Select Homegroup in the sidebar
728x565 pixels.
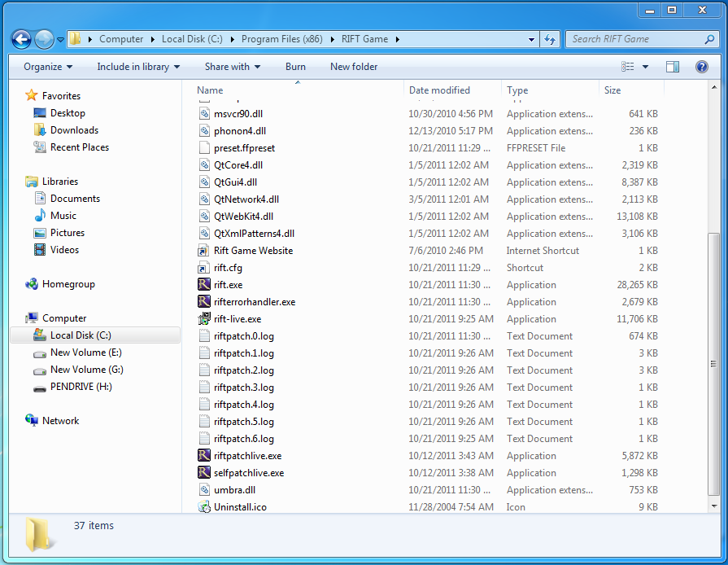68,284
